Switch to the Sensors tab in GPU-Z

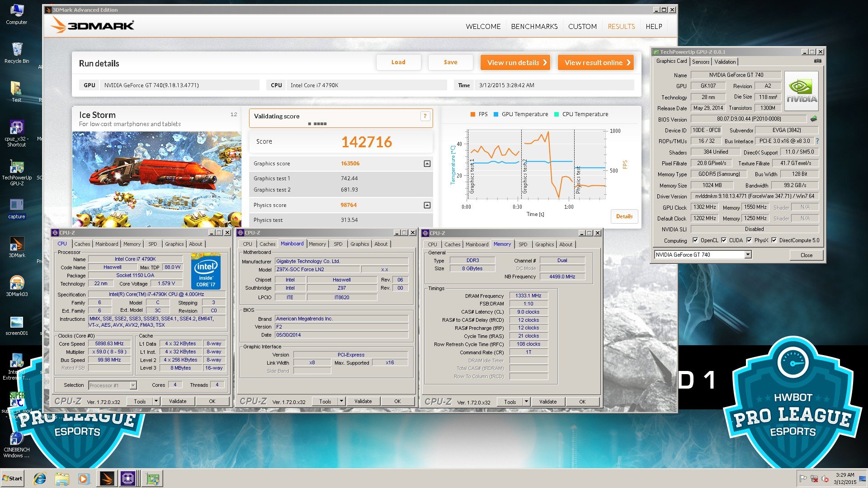tap(701, 62)
